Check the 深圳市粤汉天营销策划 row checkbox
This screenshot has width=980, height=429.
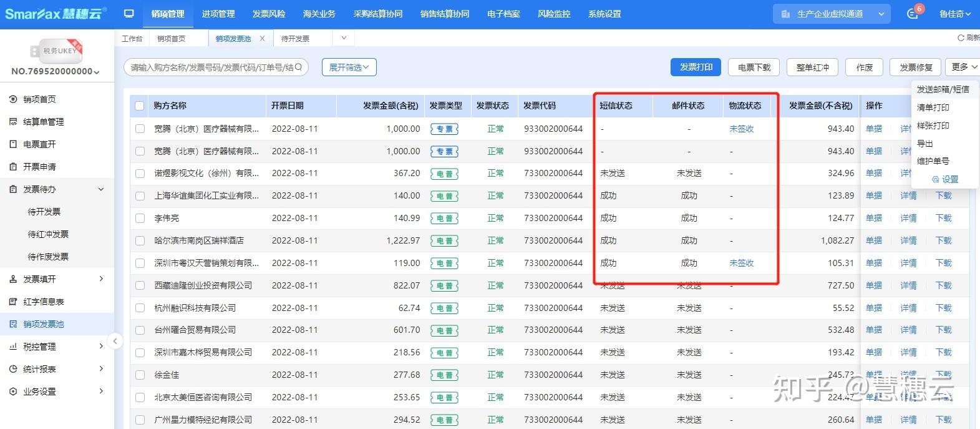pos(140,264)
